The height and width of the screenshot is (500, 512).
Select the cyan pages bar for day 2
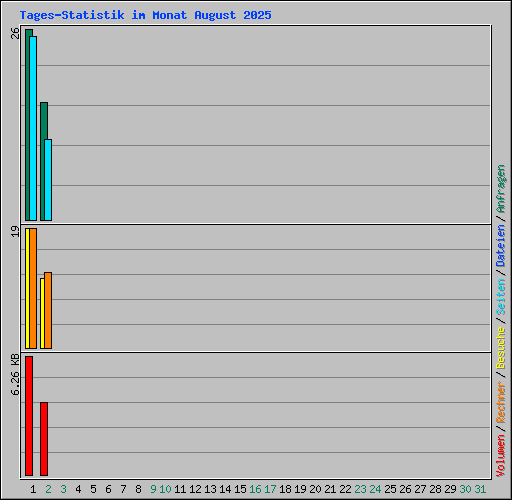pos(48,180)
